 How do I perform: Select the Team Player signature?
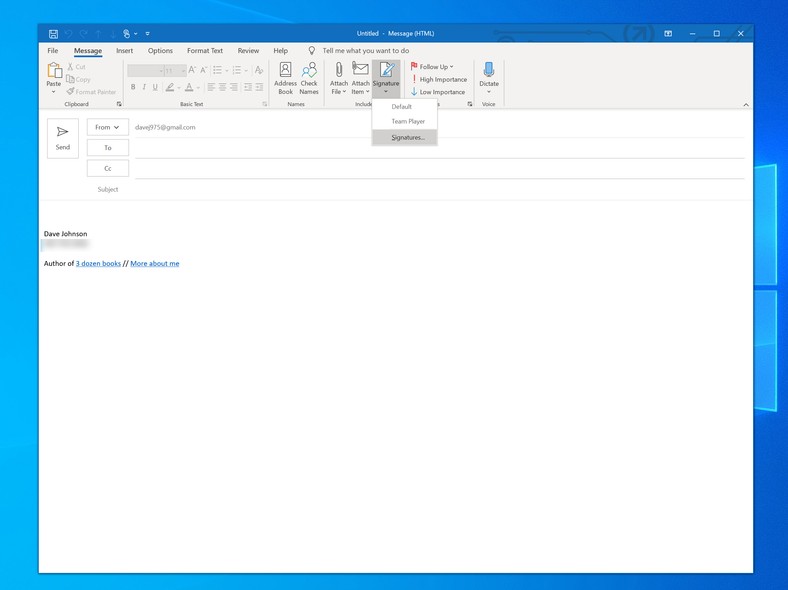pyautogui.click(x=407, y=121)
